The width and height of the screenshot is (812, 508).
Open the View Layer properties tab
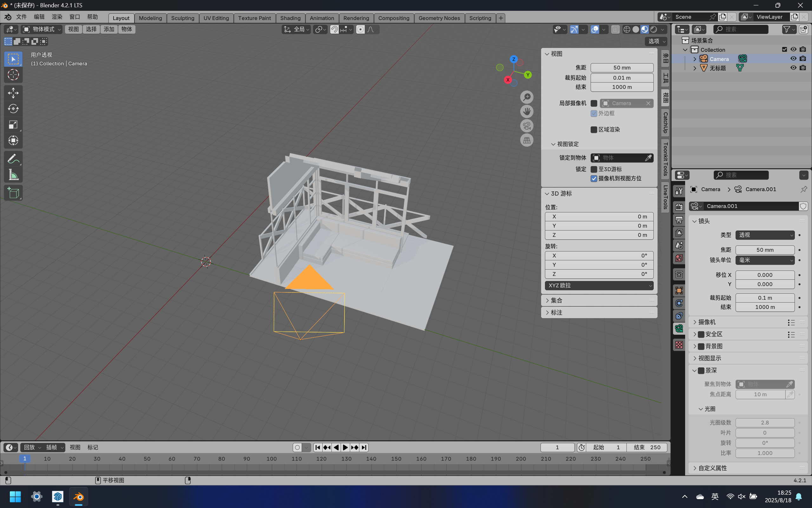[679, 232]
